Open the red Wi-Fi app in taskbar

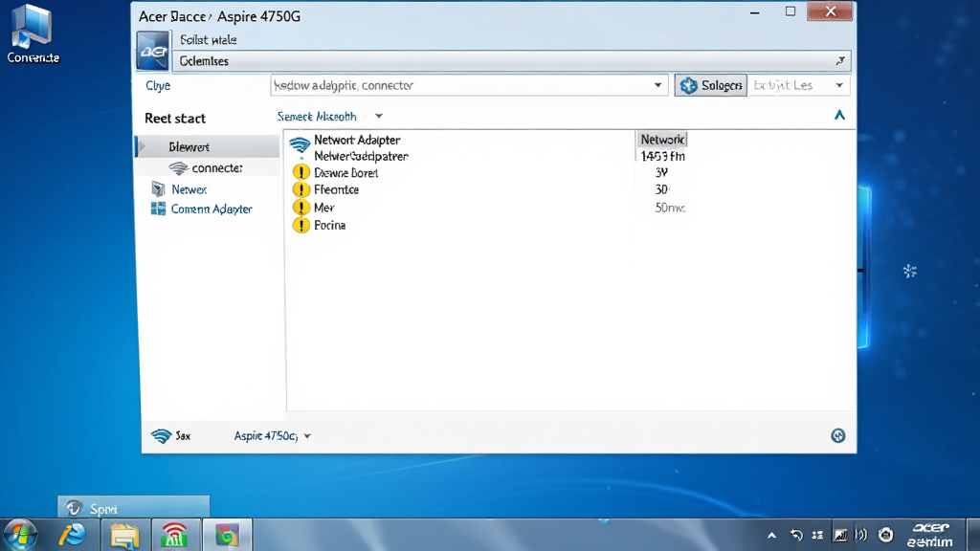point(175,536)
